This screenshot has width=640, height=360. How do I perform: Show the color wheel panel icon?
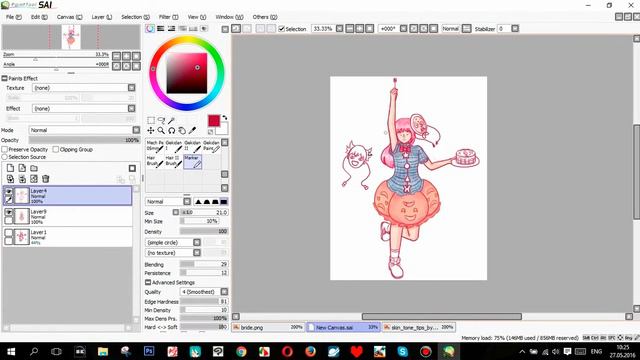coord(150,29)
